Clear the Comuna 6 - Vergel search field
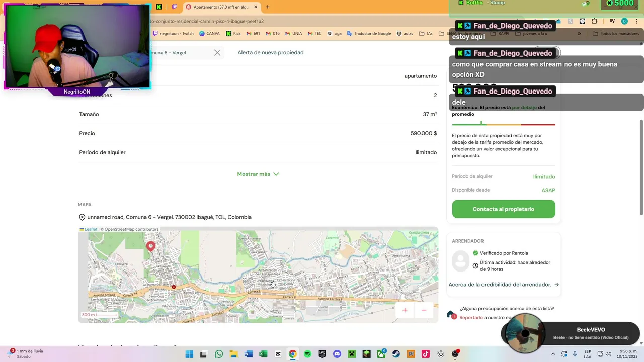Image resolution: width=644 pixels, height=362 pixels. click(x=217, y=52)
